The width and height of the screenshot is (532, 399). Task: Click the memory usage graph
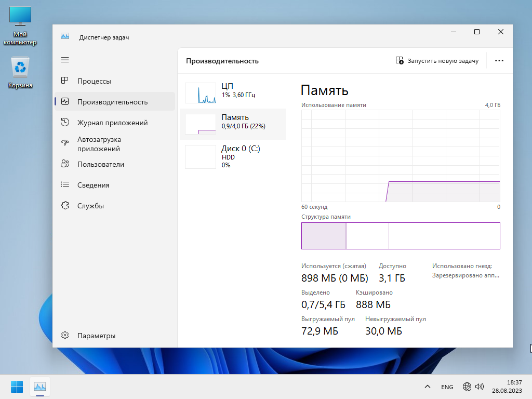[401, 156]
